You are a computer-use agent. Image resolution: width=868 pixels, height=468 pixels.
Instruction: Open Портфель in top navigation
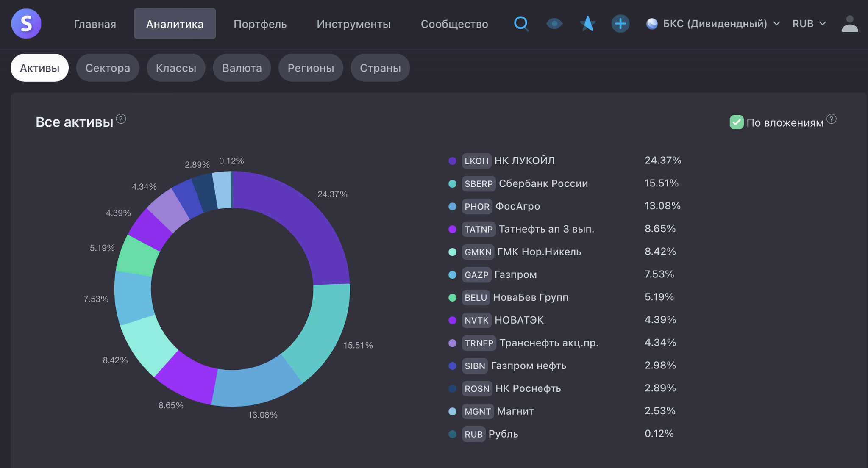260,24
